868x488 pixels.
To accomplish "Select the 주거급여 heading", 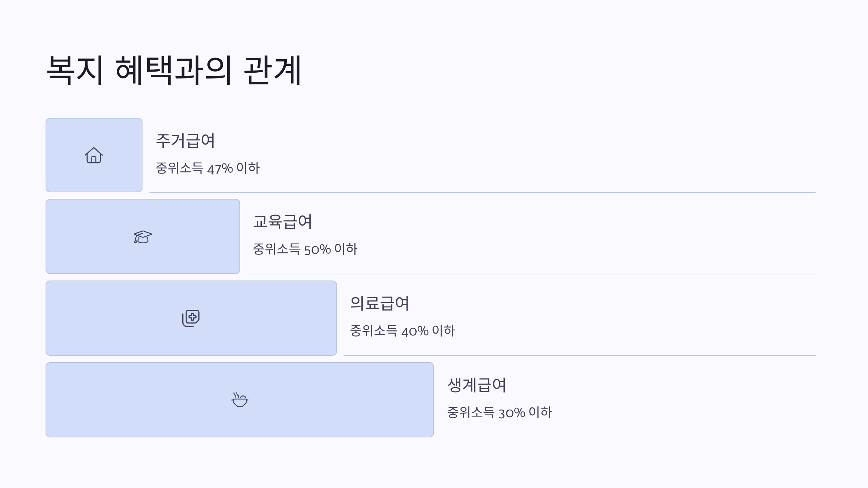I will click(x=185, y=141).
